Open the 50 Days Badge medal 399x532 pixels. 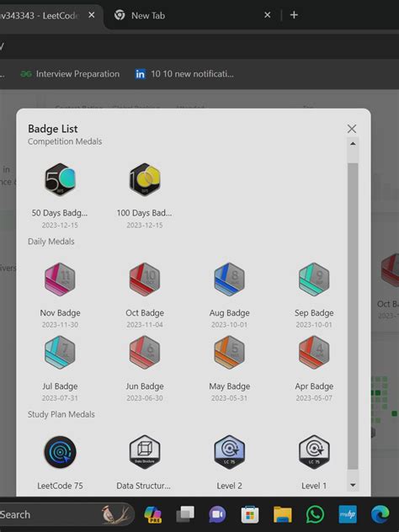(60, 179)
